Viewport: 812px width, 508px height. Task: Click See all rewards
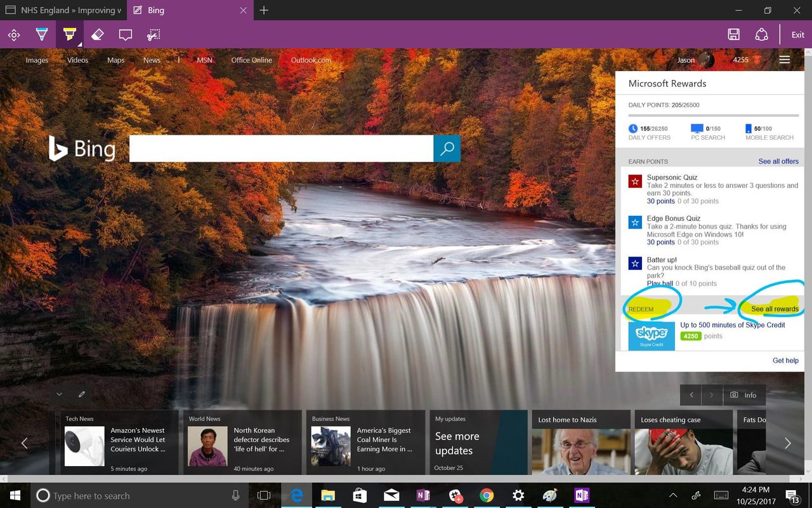pyautogui.click(x=775, y=309)
